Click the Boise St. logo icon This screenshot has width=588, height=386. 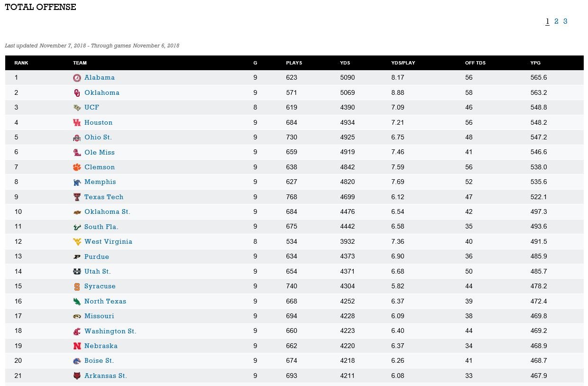[x=77, y=361]
